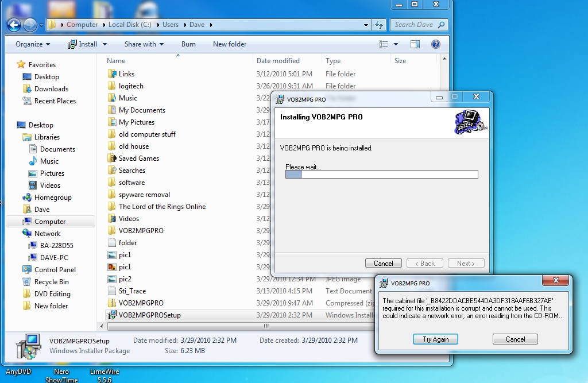The image size is (588, 383).
Task: Click the Documents library icon
Action: (x=33, y=149)
